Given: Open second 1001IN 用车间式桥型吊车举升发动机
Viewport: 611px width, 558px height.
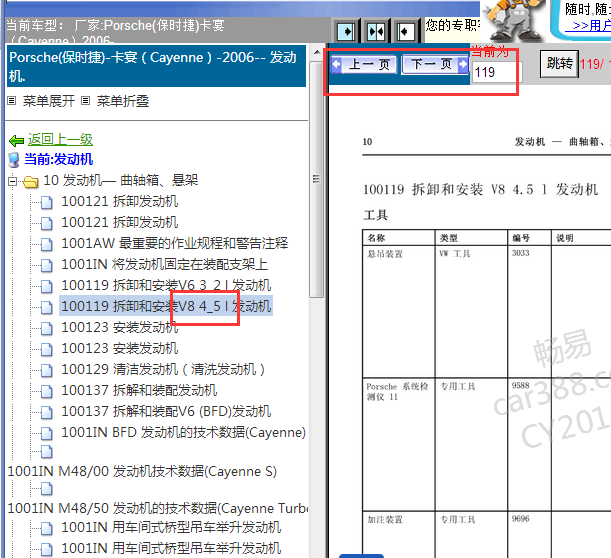Looking at the screenshot, I should pos(171,549).
